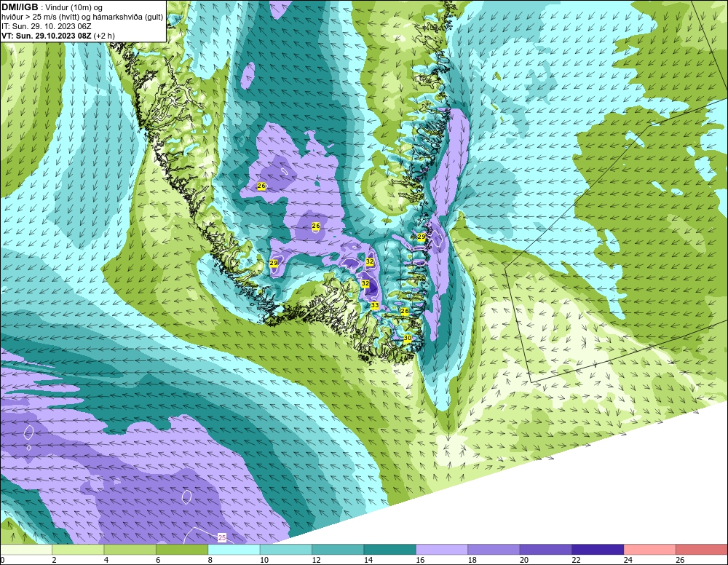Pick the dark teal 14–16 m/s legend swatch
Screen dimensions: 728x565
(390, 550)
